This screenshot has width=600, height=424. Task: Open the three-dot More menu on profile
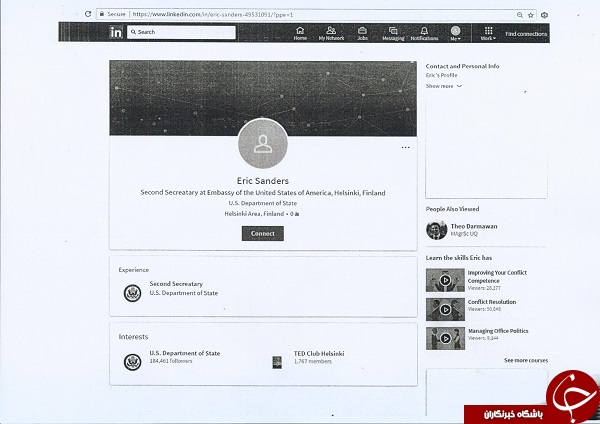pos(406,147)
